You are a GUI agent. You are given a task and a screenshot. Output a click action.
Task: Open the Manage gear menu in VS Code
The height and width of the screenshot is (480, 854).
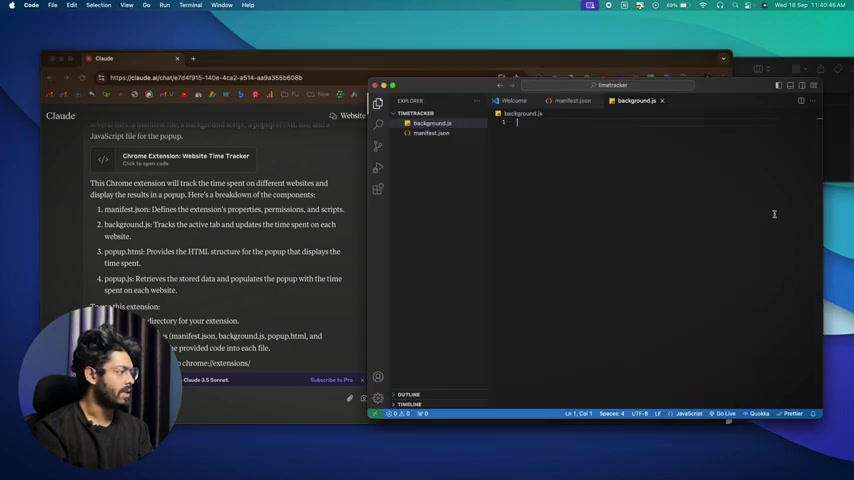click(x=378, y=398)
